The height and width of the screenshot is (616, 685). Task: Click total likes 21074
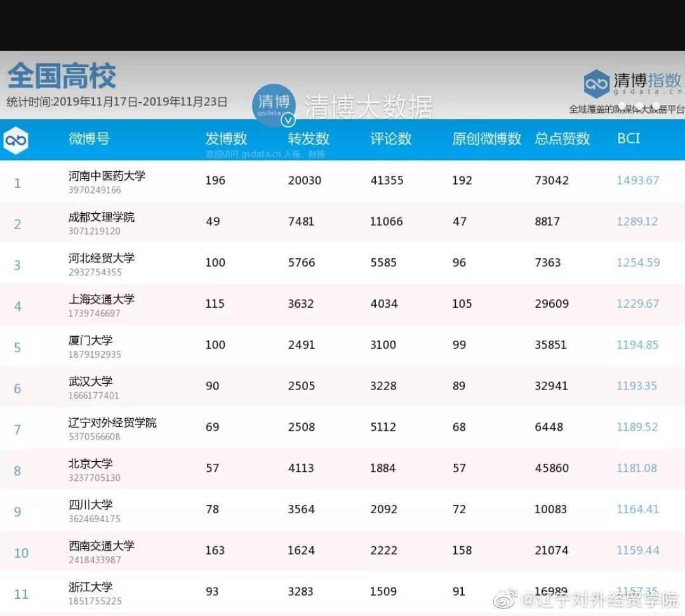[x=551, y=550]
